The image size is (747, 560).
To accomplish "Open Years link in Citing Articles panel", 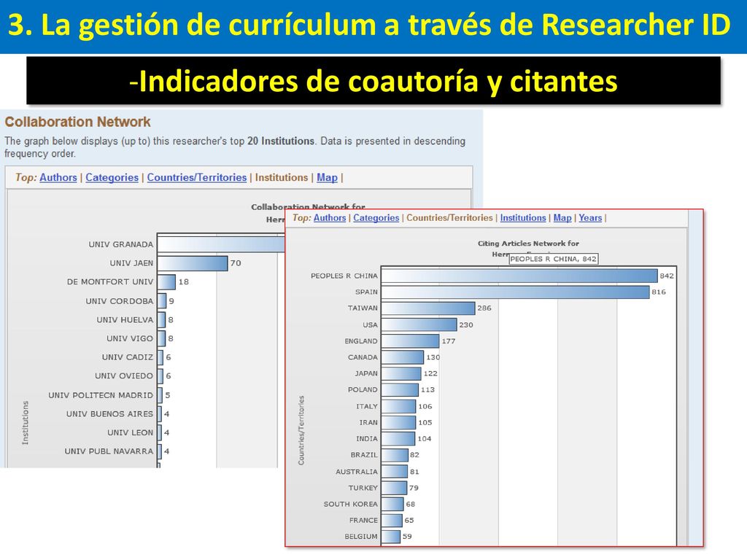I will [x=590, y=217].
